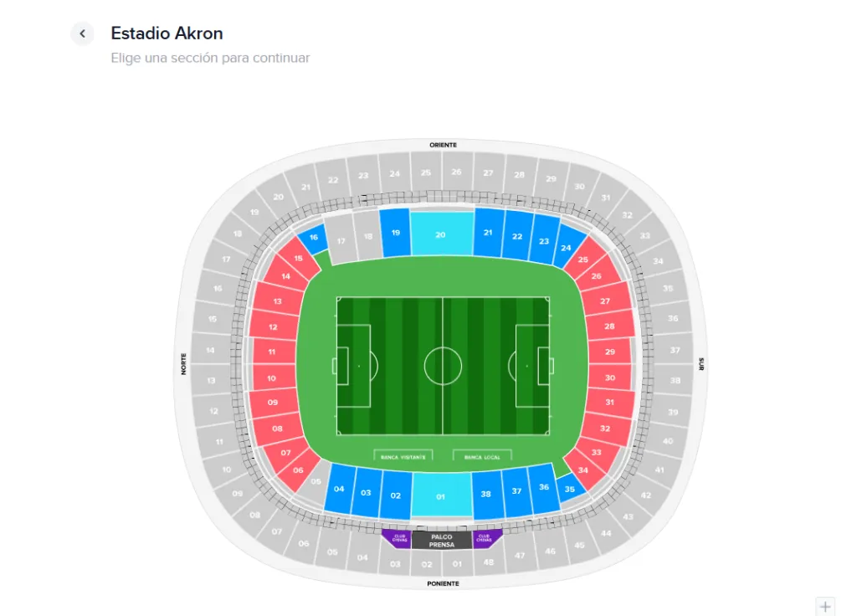Viewport: 857px width, 616px height.
Task: Click blue section 38
Action: 486,492
